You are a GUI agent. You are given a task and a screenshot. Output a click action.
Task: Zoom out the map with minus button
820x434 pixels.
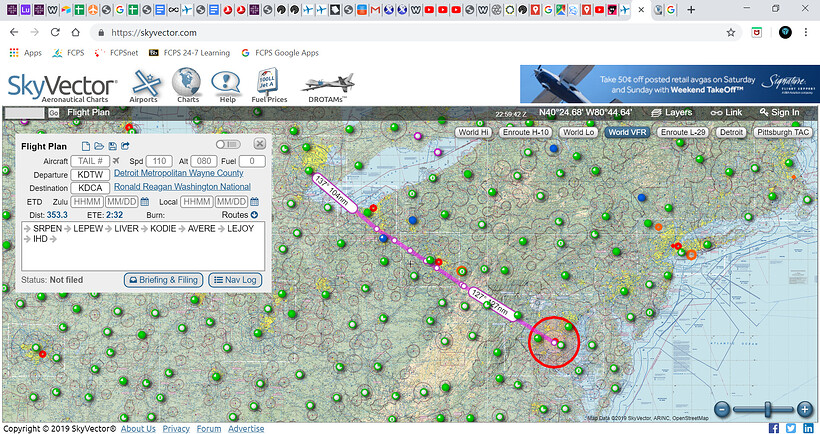[x=722, y=409]
